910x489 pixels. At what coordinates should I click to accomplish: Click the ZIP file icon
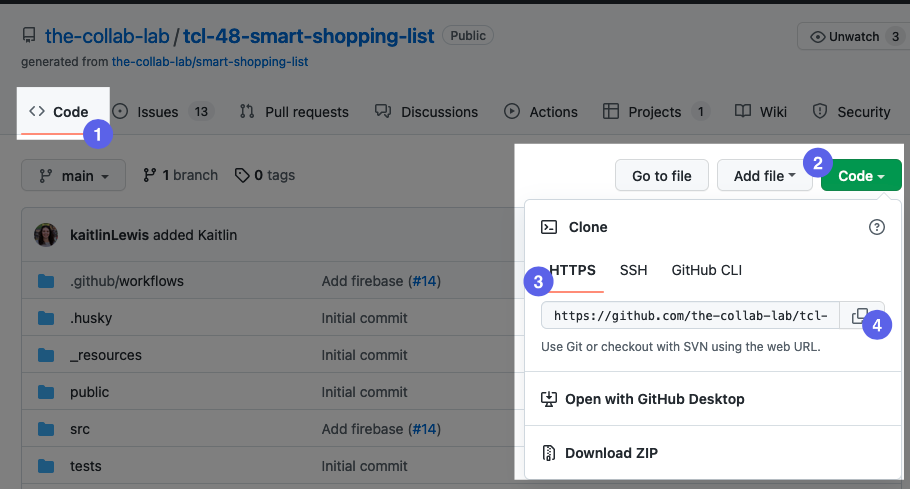548,453
